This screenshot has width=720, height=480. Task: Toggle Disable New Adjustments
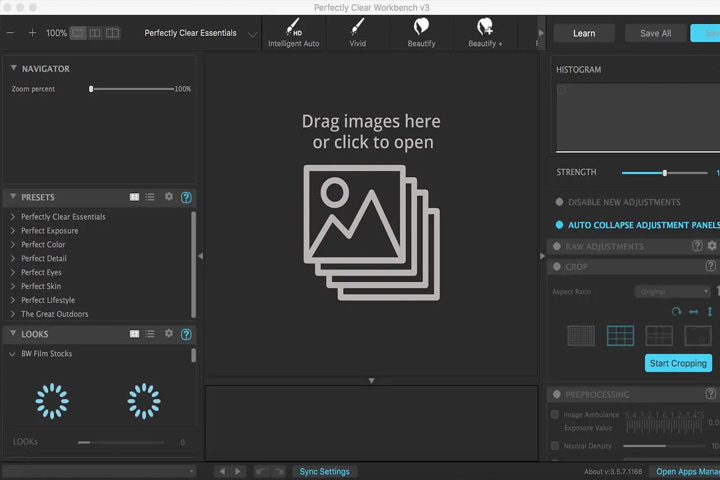pyautogui.click(x=559, y=202)
